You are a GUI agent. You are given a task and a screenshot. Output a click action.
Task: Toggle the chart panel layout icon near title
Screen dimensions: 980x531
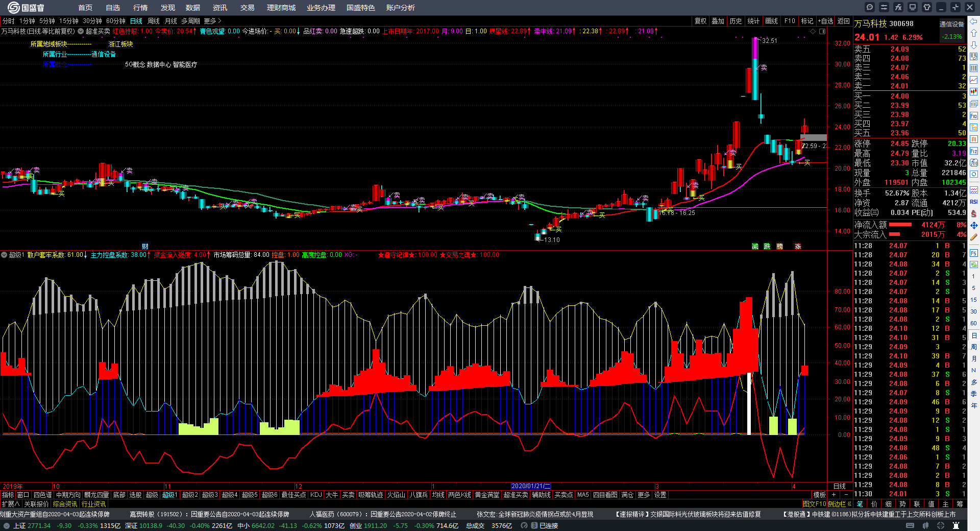click(822, 31)
